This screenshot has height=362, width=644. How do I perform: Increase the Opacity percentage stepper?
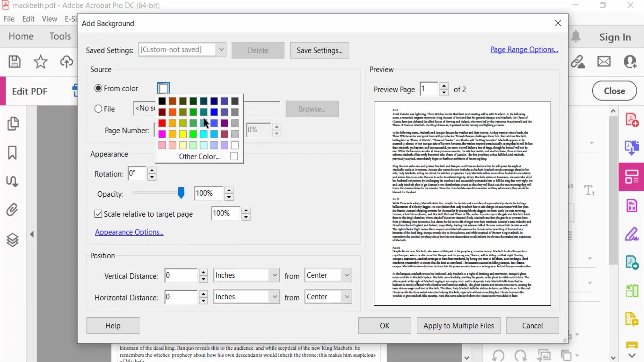[229, 190]
